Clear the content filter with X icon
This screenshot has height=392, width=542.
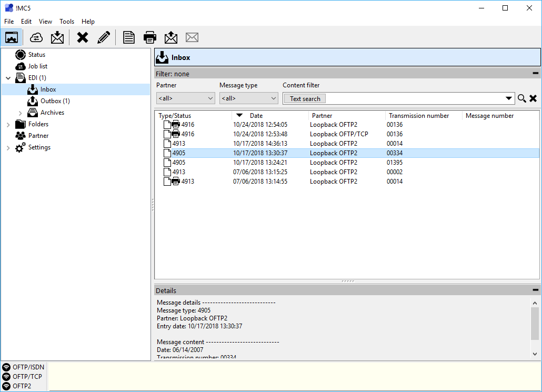pyautogui.click(x=533, y=98)
